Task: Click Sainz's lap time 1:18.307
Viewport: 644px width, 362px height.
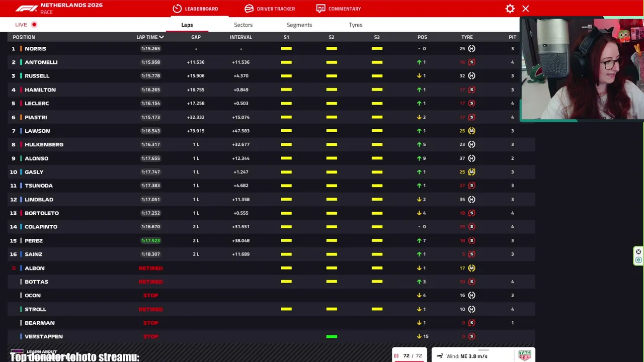Action: (x=150, y=254)
